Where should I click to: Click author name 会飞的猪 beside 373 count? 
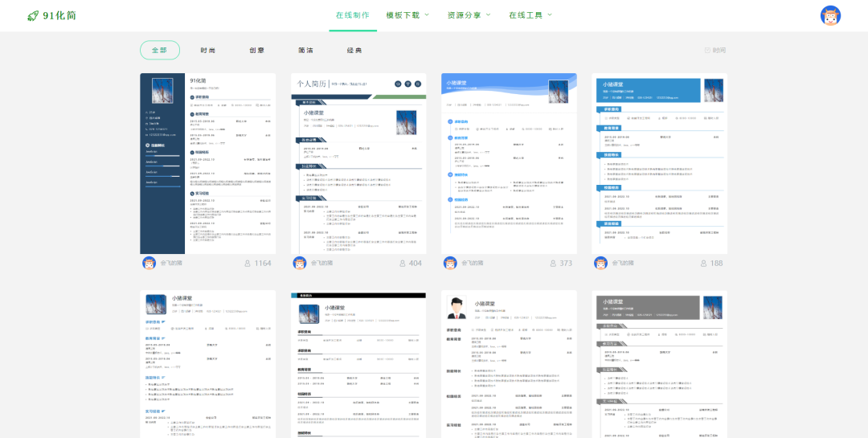coord(473,263)
